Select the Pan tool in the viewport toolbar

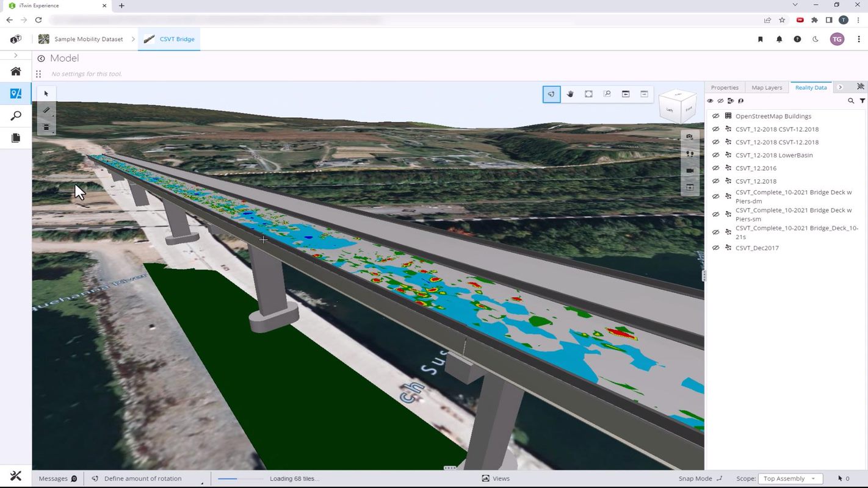point(570,94)
